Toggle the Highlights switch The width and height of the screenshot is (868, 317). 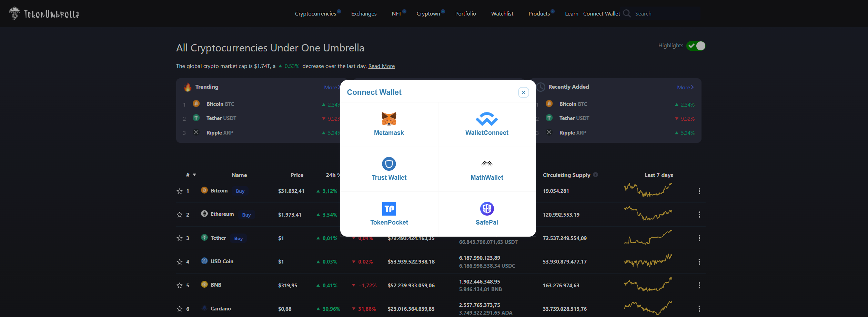696,46
